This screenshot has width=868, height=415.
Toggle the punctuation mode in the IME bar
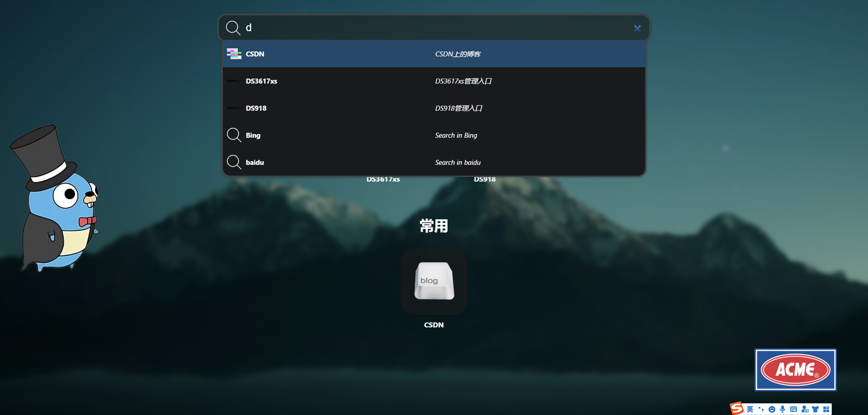[x=761, y=409]
